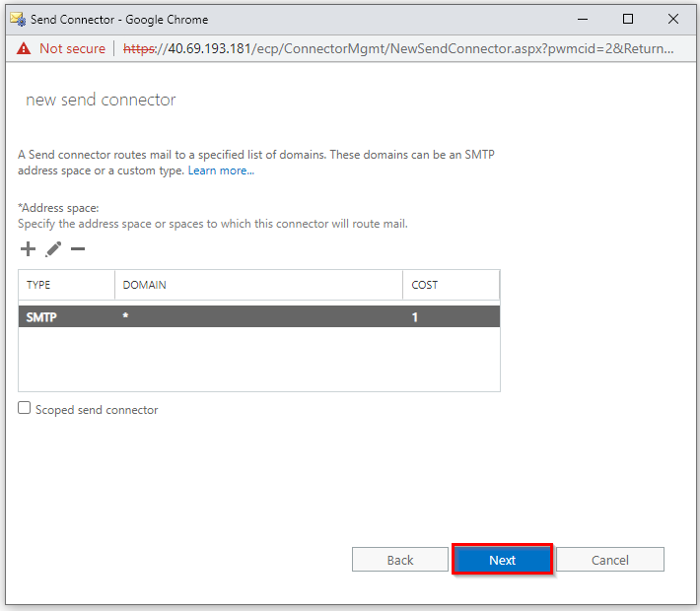This screenshot has width=700, height=611.
Task: Sort by the TYPE column header
Action: (66, 285)
